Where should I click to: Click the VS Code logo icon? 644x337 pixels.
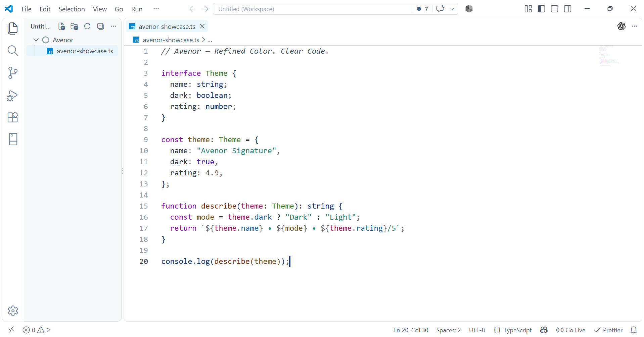click(9, 9)
